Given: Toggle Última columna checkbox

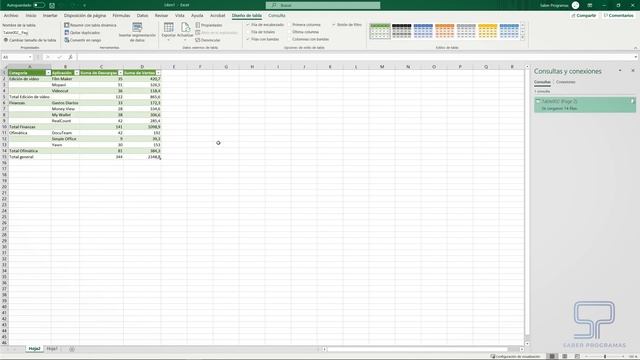Looking at the screenshot, I should click(x=289, y=32).
